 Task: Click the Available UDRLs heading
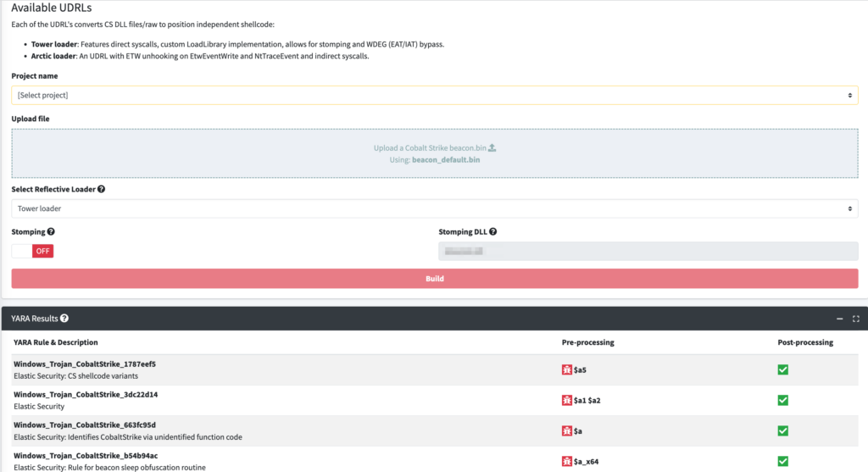click(x=52, y=8)
